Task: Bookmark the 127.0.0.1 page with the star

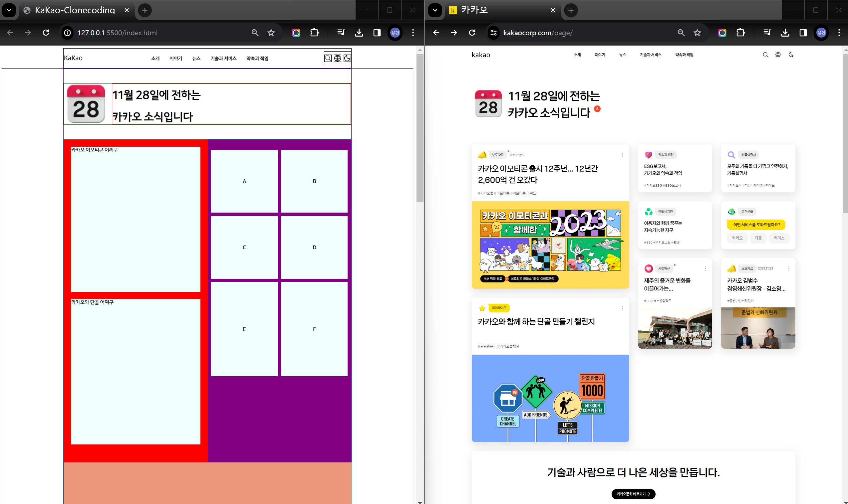Action: tap(271, 33)
